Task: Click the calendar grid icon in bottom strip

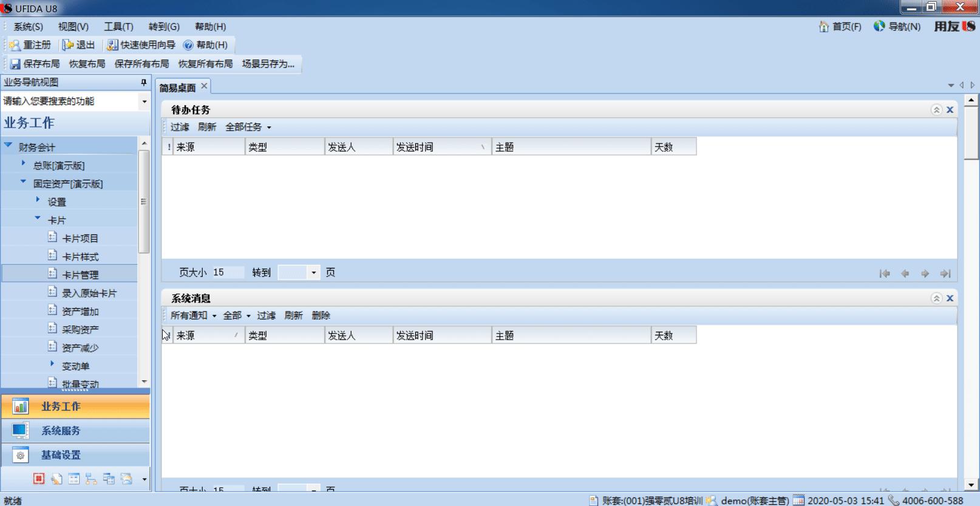Action: (x=74, y=479)
